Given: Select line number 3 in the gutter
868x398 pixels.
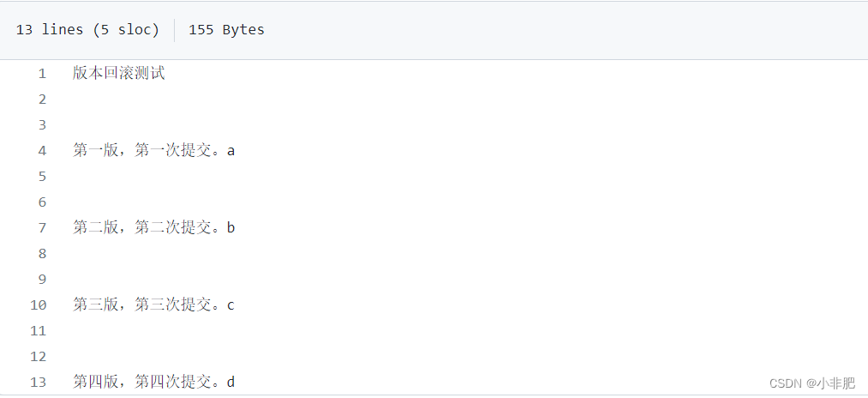Looking at the screenshot, I should tap(42, 125).
